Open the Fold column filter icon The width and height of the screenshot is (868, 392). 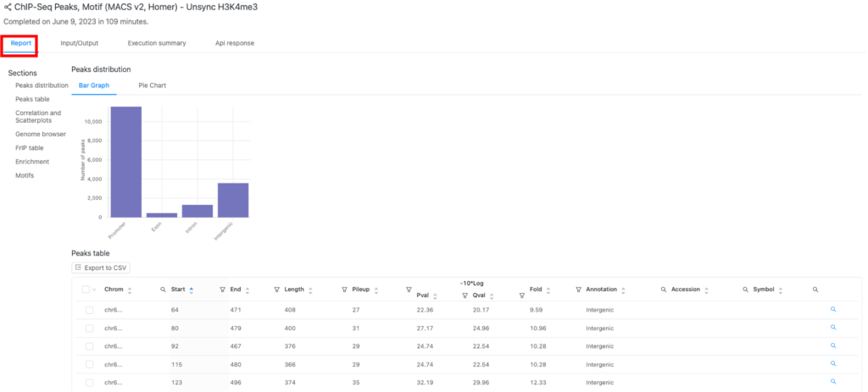(578, 290)
